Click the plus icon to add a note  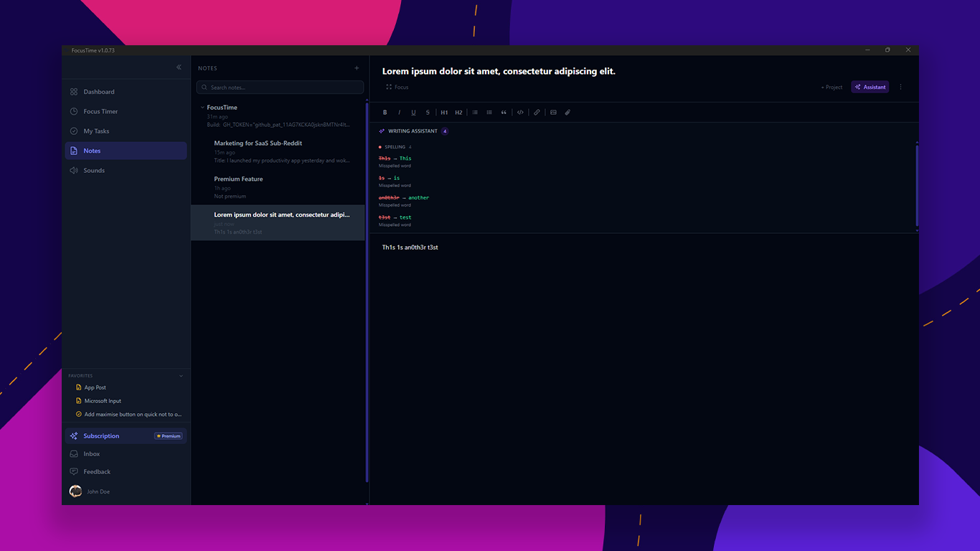pyautogui.click(x=357, y=68)
